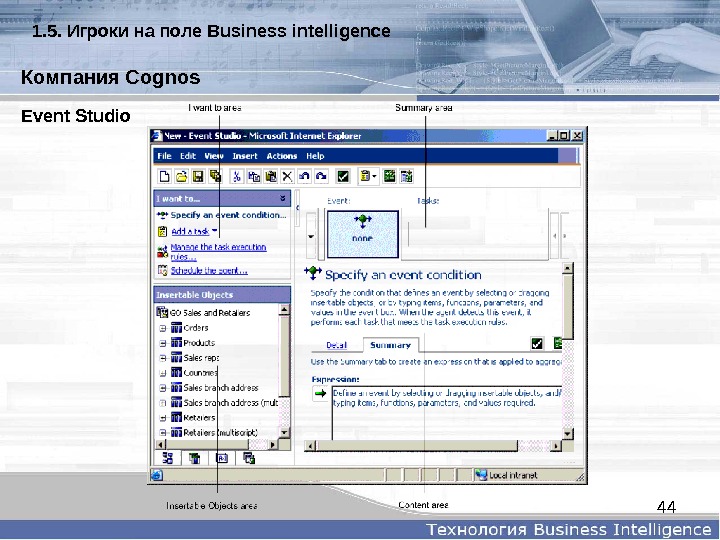Open the Edit menu
Viewport: 720px width, 540px height.
pyautogui.click(x=188, y=156)
